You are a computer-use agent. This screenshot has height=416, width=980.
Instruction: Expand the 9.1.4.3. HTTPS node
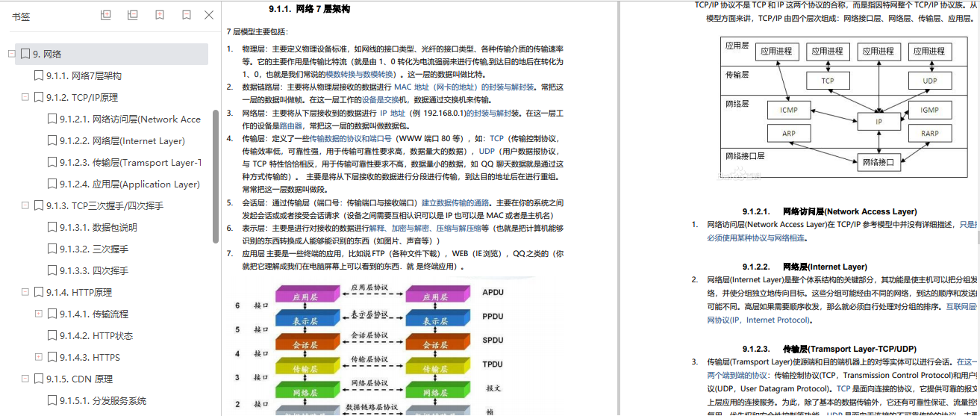(x=38, y=357)
